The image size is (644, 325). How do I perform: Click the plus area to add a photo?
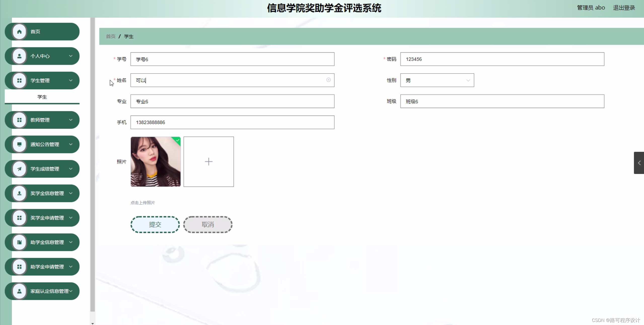pos(208,161)
